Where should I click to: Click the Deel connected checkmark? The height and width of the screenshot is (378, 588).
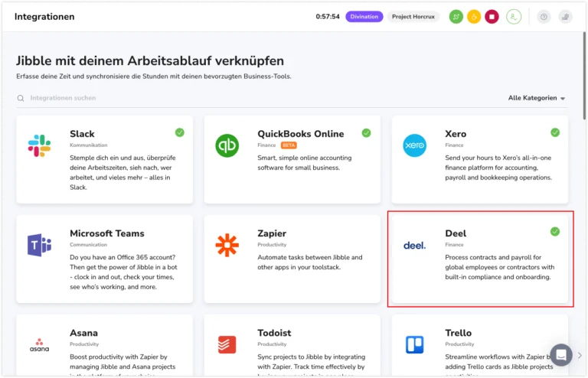[555, 232]
